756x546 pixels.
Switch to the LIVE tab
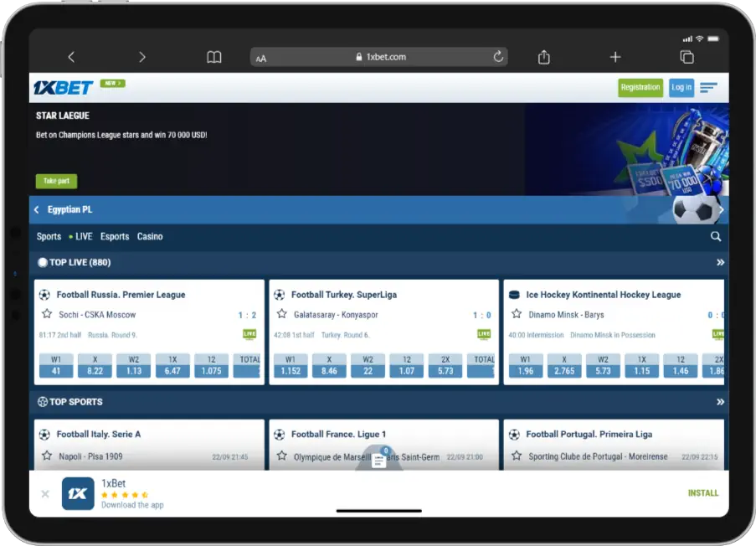(x=80, y=236)
